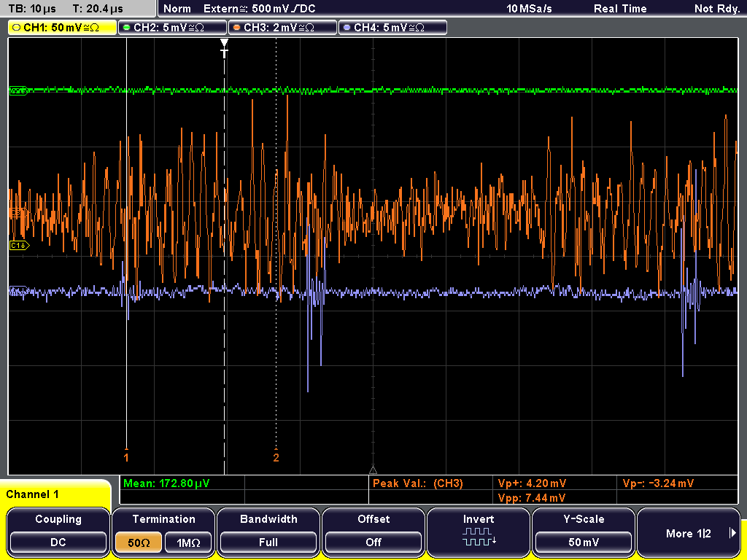747x560 pixels.
Task: Open the Coupling DC setting
Action: (58, 532)
